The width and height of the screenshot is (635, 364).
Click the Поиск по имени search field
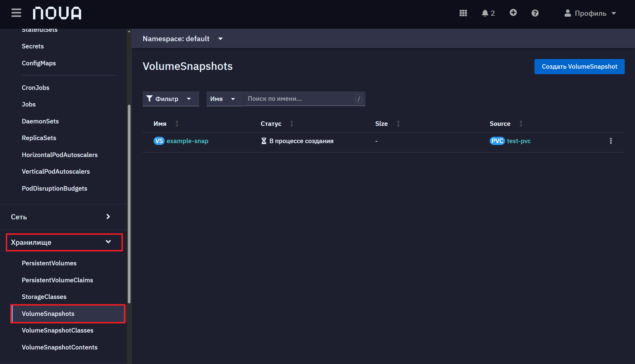304,99
